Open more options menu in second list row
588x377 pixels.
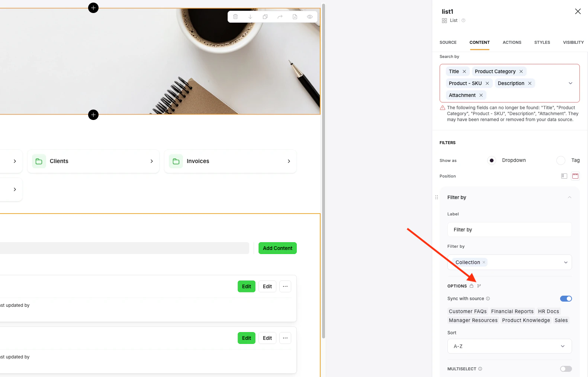[285, 338]
